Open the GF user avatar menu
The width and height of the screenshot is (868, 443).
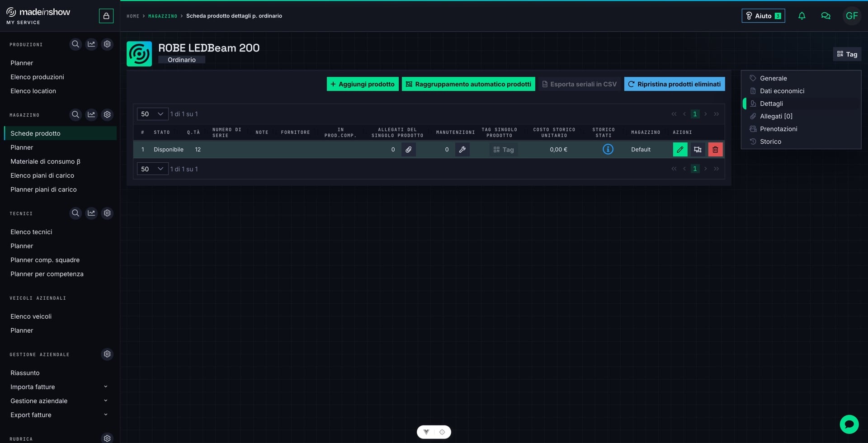[852, 16]
